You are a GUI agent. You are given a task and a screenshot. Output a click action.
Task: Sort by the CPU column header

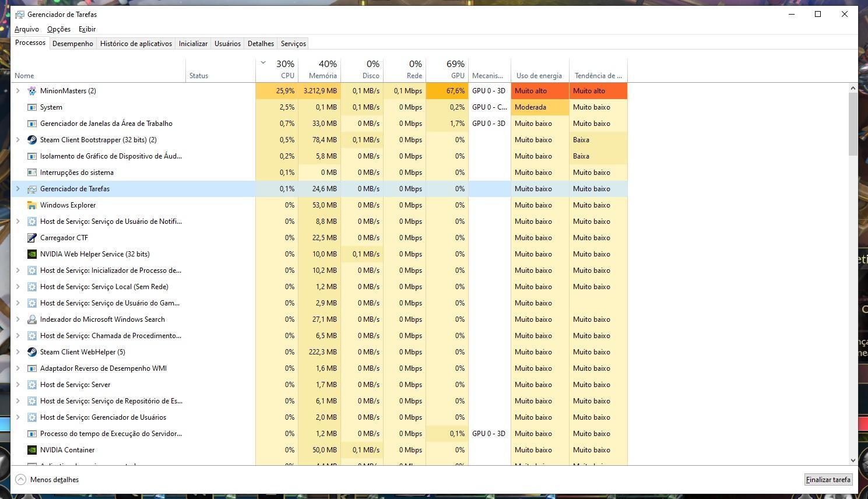[x=277, y=70]
